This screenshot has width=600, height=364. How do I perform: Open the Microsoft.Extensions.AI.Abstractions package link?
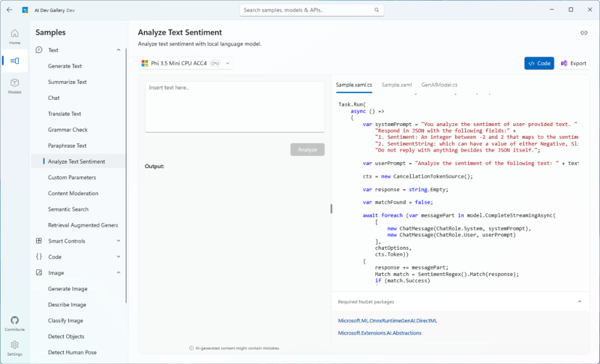click(x=379, y=333)
